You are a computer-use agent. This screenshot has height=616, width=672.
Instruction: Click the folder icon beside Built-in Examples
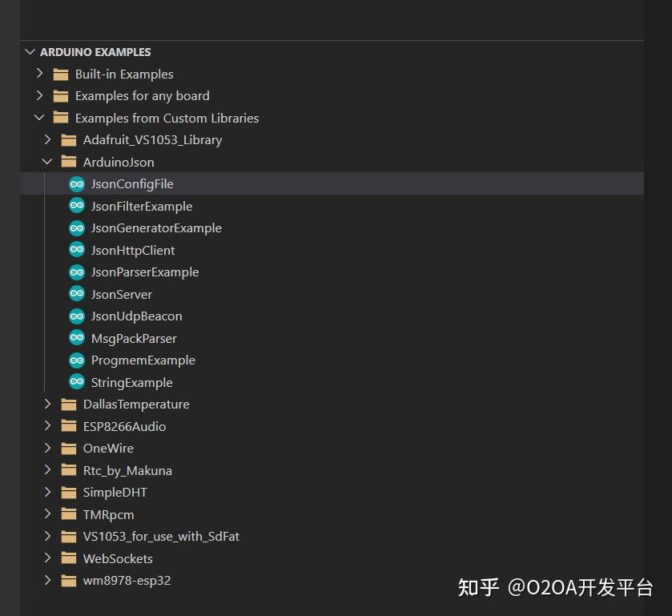click(61, 74)
